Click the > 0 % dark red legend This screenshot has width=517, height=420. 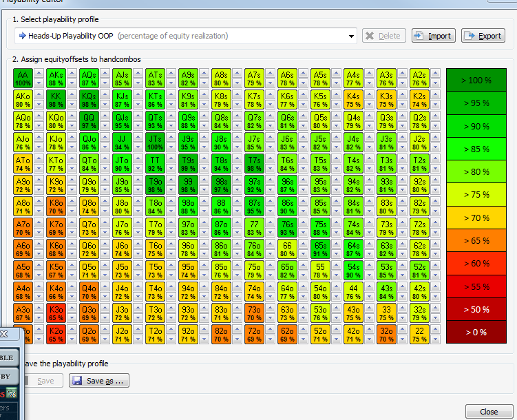pyautogui.click(x=476, y=333)
